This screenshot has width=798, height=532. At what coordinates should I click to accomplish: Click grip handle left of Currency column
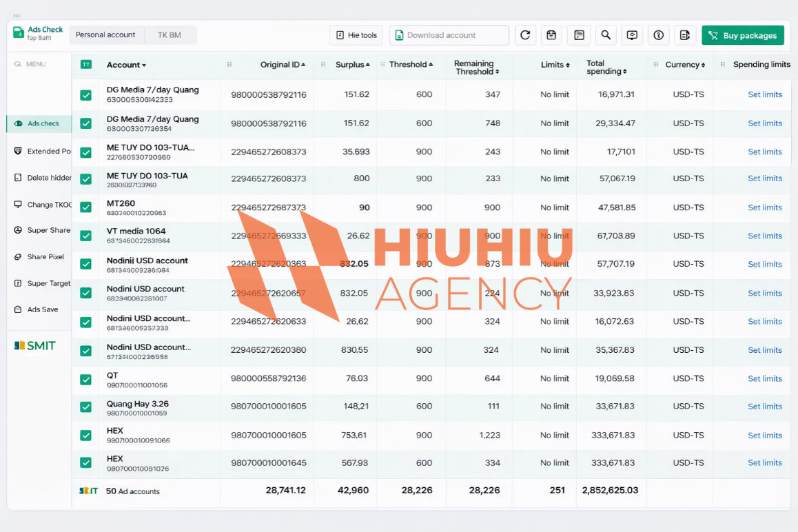(656, 65)
